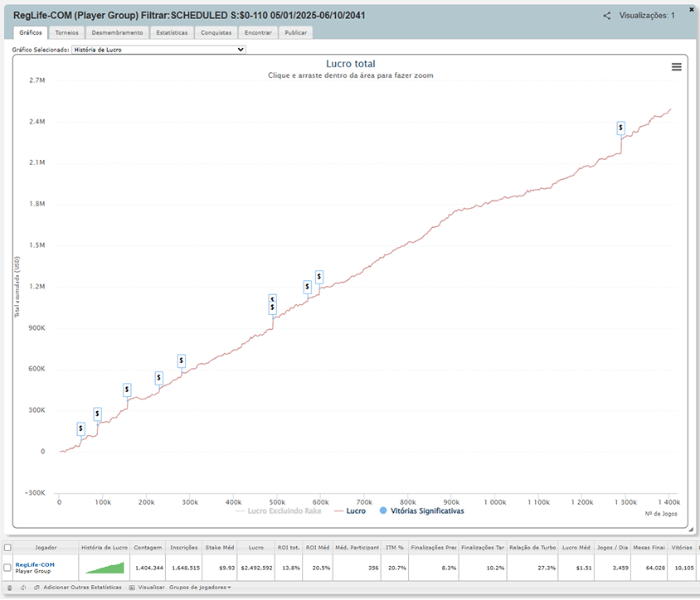Switch to the Torneios tab

click(x=66, y=32)
